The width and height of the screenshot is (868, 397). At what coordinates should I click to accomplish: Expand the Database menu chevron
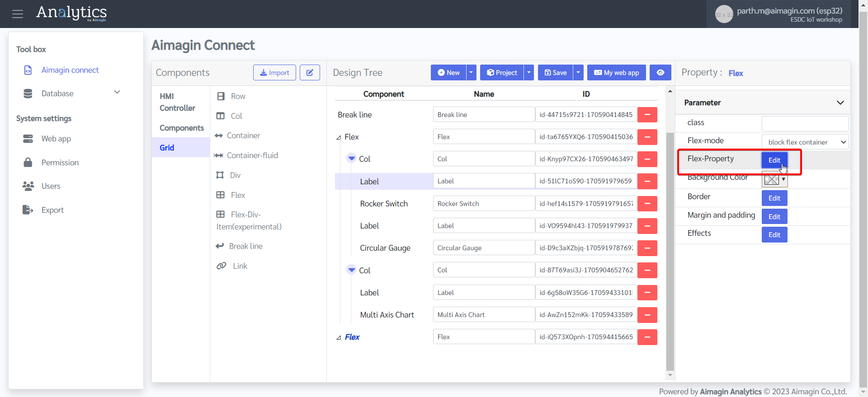[117, 92]
